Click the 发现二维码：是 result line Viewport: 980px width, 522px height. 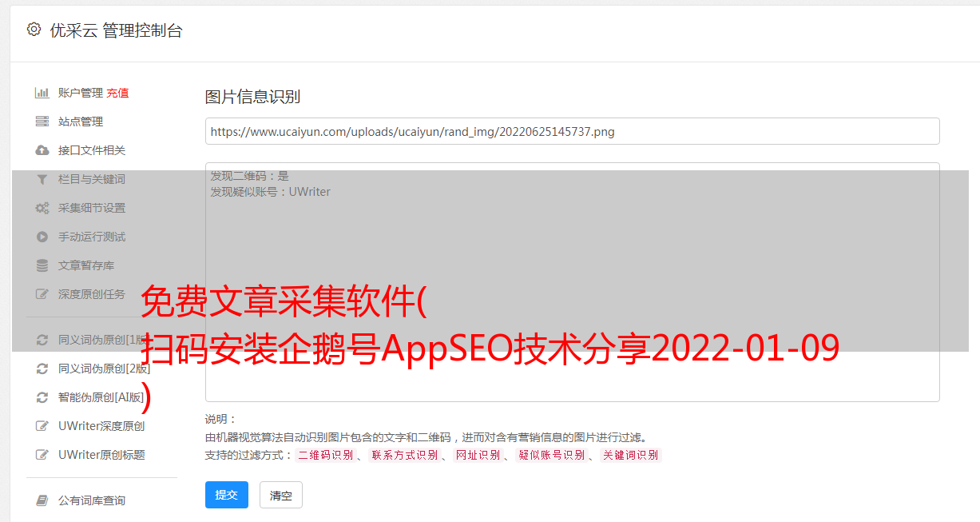(249, 176)
